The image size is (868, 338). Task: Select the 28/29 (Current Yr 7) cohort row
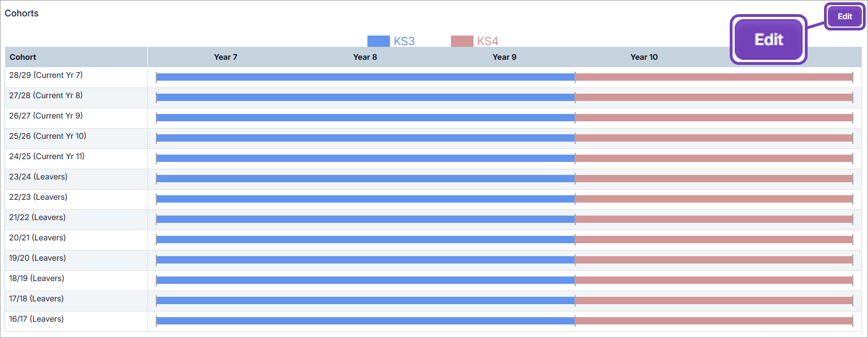[46, 75]
